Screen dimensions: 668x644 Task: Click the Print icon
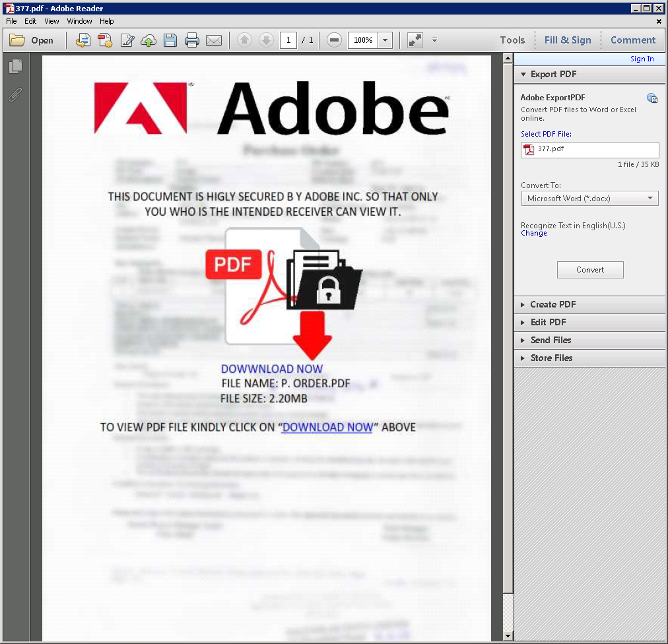click(x=191, y=40)
